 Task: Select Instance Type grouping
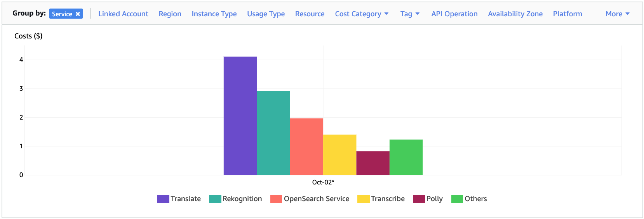click(x=214, y=14)
